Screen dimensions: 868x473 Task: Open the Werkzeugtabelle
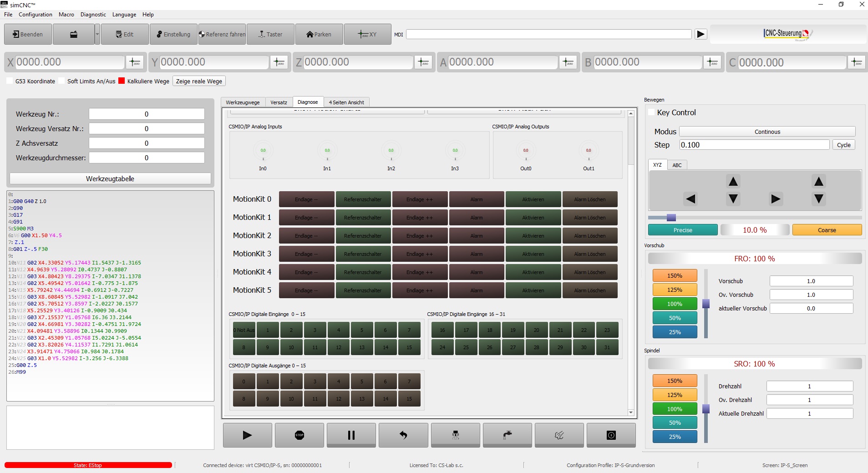coord(110,179)
